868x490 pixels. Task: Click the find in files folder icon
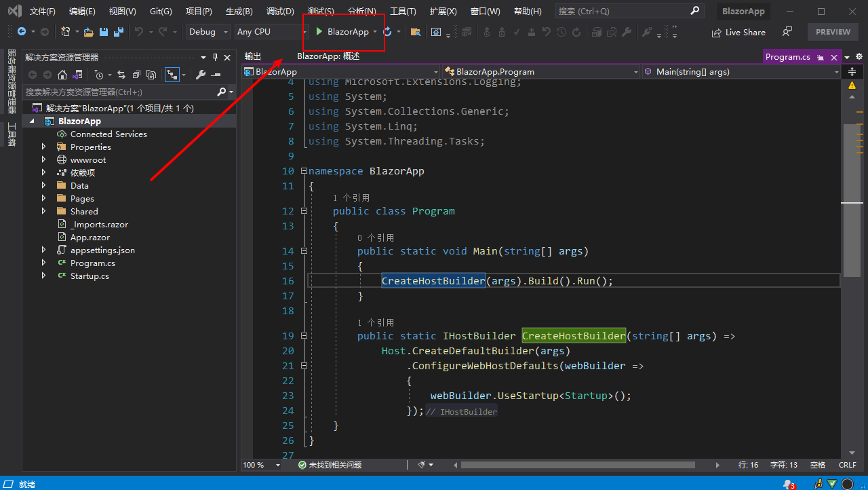click(416, 32)
